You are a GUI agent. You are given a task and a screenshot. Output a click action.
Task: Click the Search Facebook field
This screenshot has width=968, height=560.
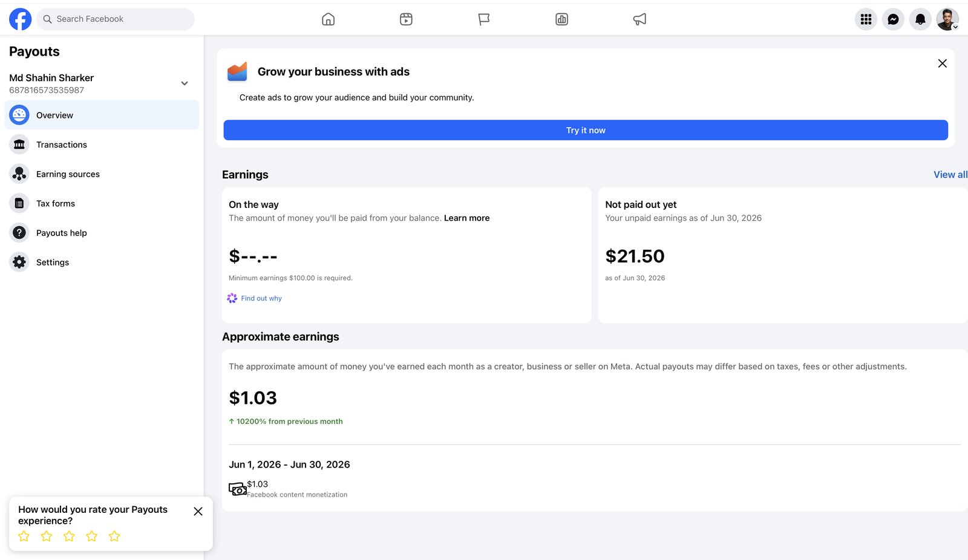pyautogui.click(x=116, y=19)
